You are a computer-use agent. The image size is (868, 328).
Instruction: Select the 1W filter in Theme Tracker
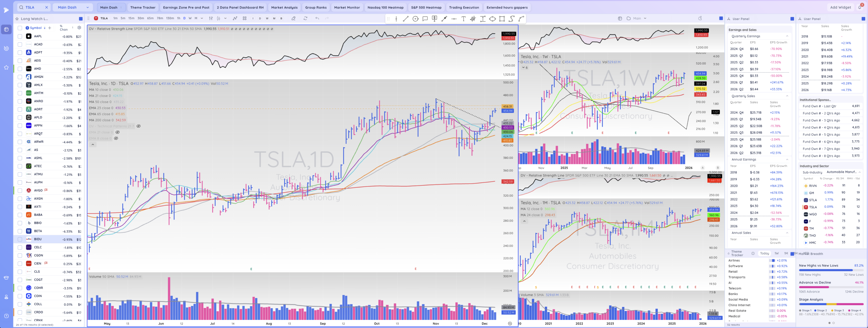pos(776,253)
